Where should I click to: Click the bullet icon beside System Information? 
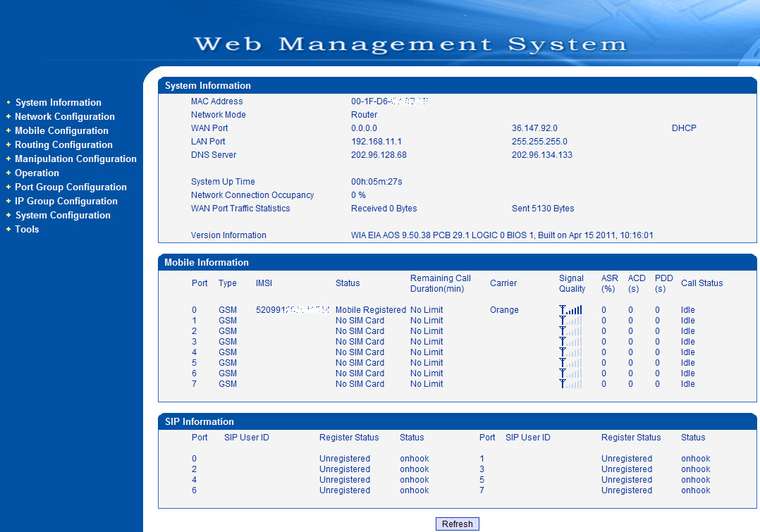click(x=8, y=102)
